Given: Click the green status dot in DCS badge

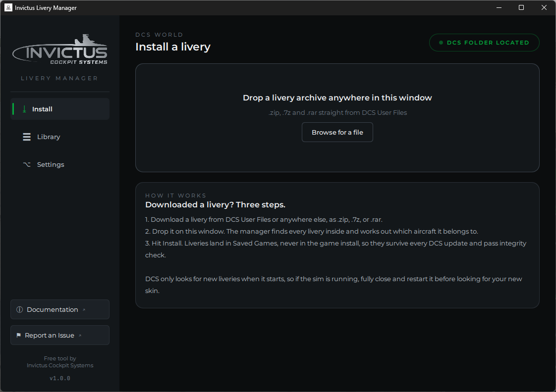Looking at the screenshot, I should point(441,43).
